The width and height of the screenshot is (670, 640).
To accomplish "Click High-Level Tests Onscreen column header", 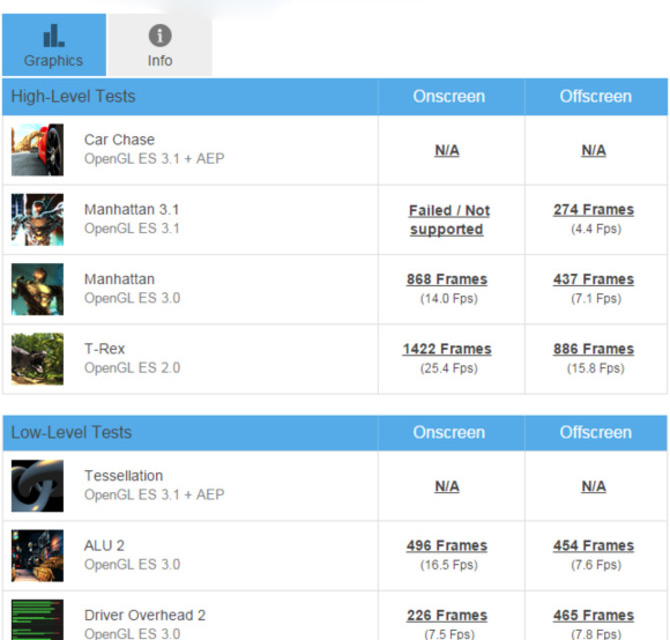I will click(449, 97).
